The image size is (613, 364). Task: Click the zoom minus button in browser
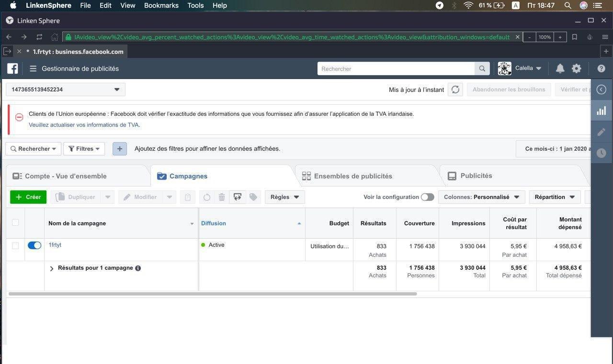coord(529,37)
